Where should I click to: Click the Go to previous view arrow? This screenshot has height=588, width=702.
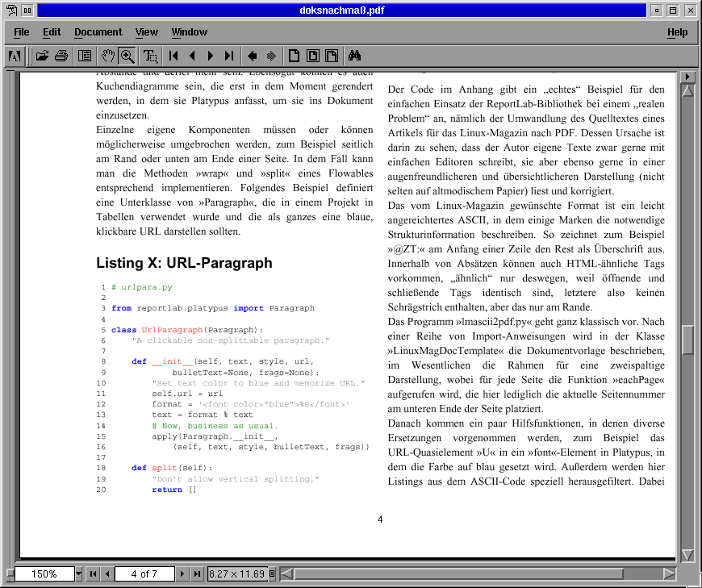252,56
